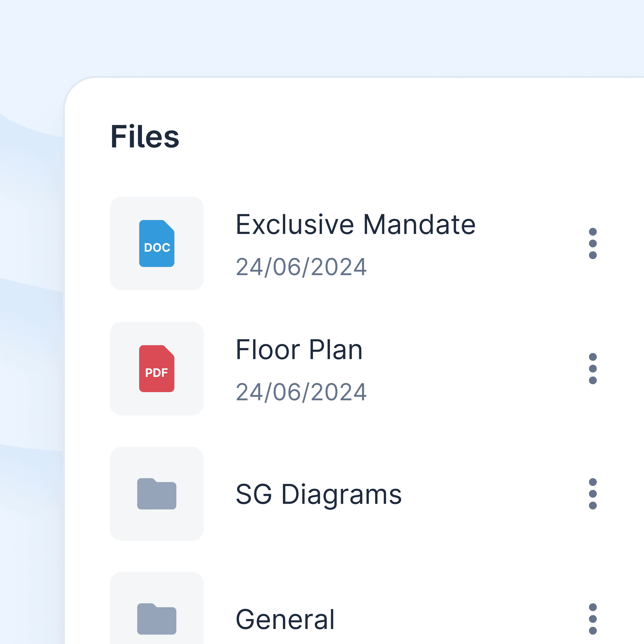Screen dimensions: 644x644
Task: Click the DOC label on blue icon
Action: [x=157, y=247]
